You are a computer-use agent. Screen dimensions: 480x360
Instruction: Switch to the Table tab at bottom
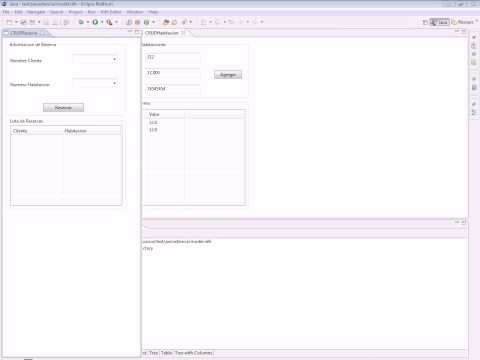coord(166,353)
